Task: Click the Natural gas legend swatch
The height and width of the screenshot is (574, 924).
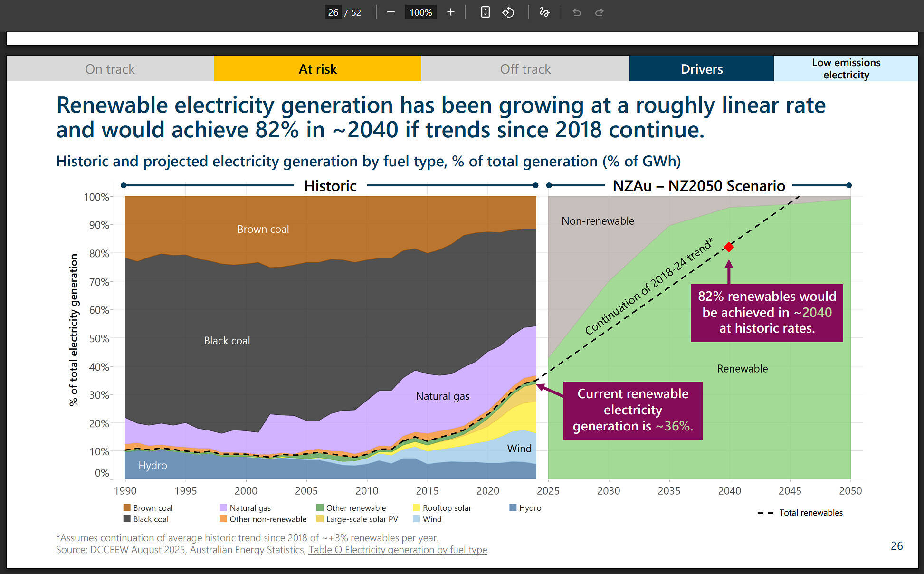Action: pyautogui.click(x=223, y=507)
